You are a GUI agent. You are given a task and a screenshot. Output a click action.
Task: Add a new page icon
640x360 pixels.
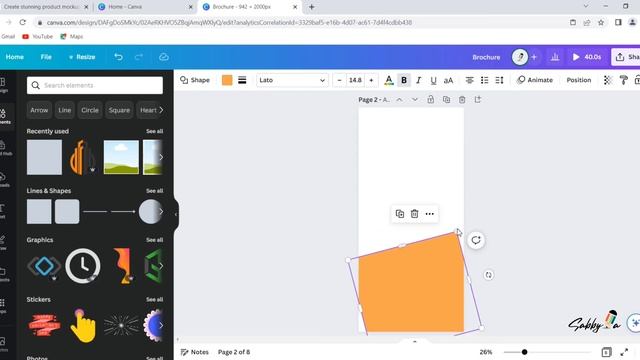[x=478, y=100]
